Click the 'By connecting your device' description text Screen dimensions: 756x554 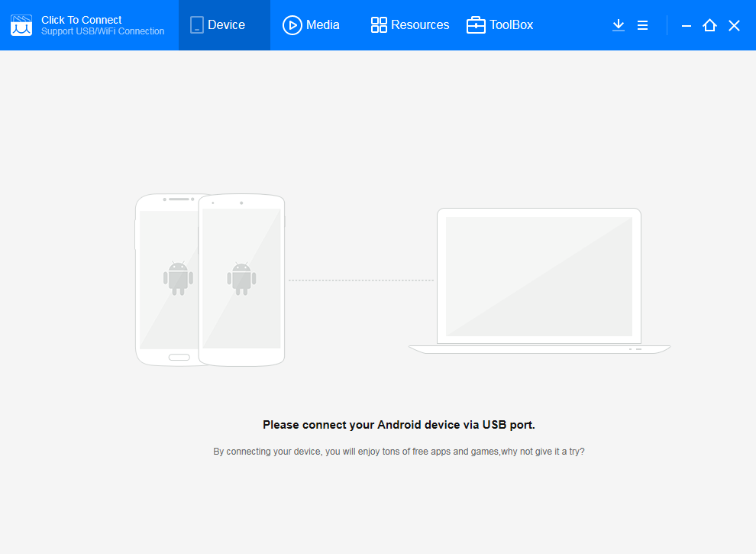(399, 451)
